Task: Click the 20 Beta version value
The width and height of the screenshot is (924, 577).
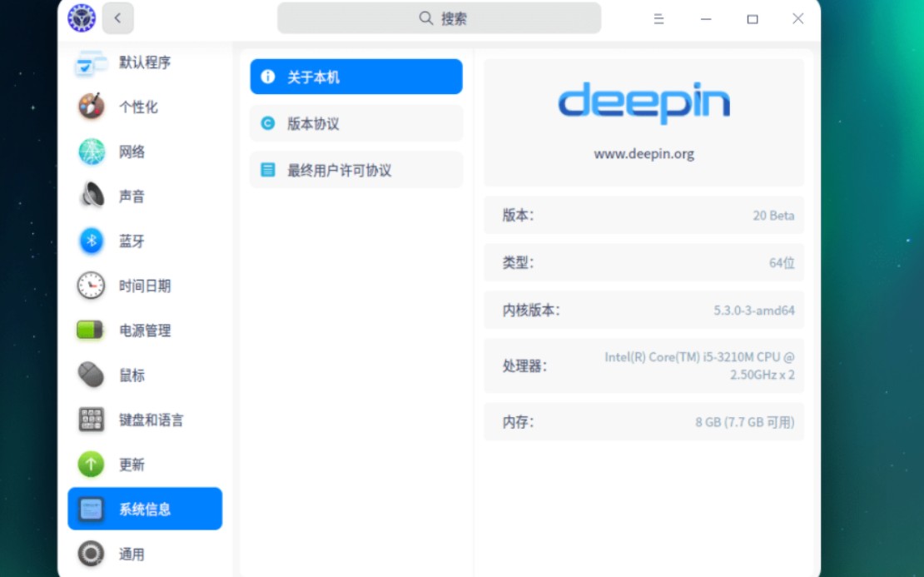Action: point(773,216)
